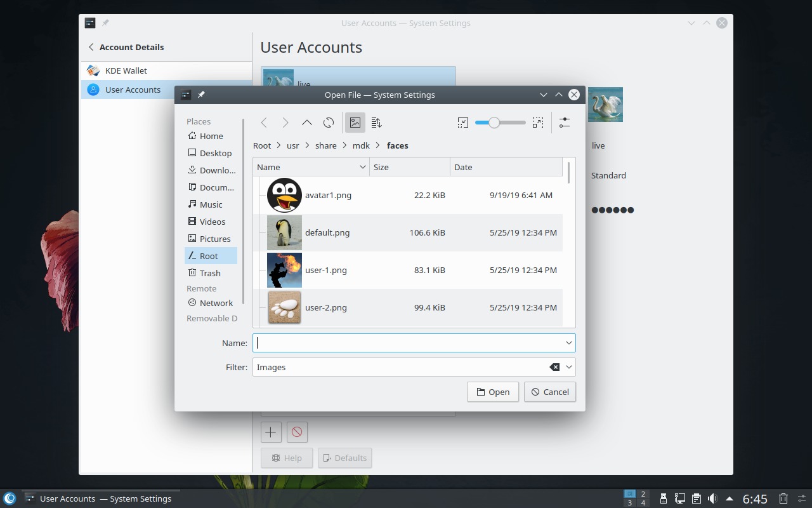Viewport: 812px width, 508px height.
Task: Open the Filter type dropdown
Action: click(568, 367)
